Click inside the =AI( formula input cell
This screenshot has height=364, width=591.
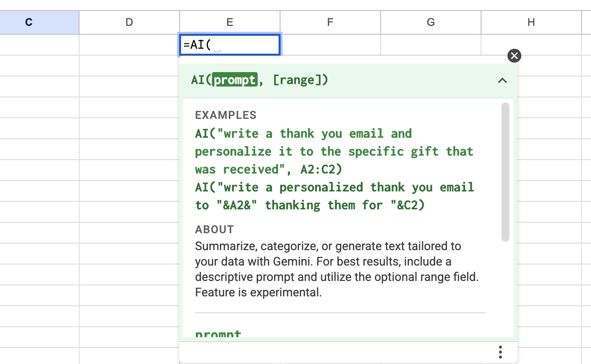tap(229, 44)
